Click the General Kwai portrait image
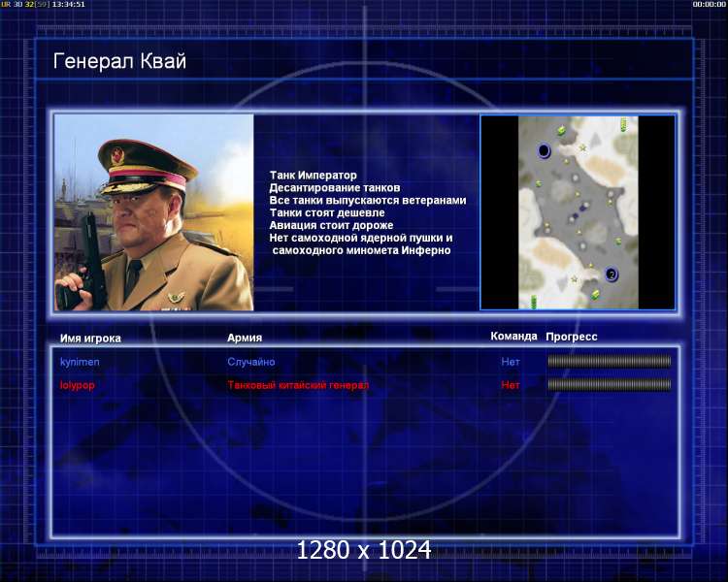The width and height of the screenshot is (728, 582). point(154,212)
